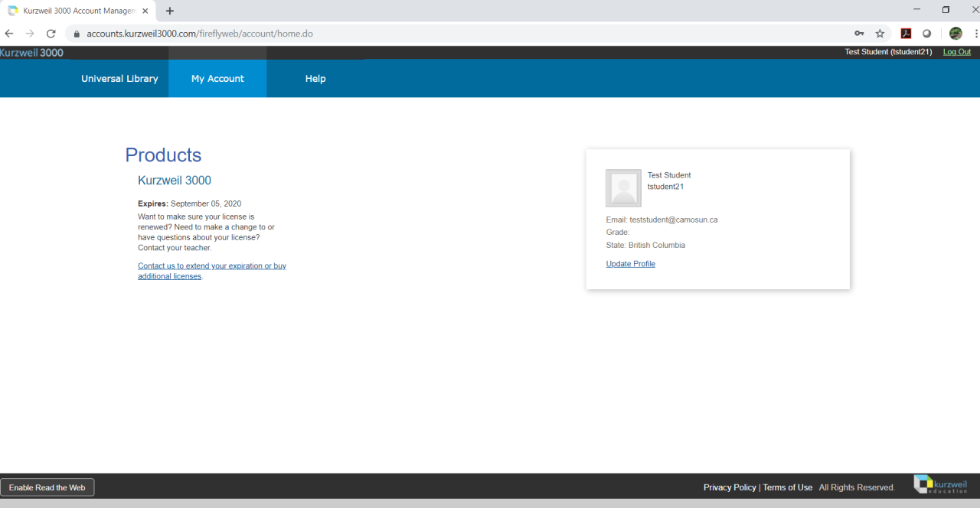
Task: Bookmark this page with the star icon
Action: tap(880, 34)
